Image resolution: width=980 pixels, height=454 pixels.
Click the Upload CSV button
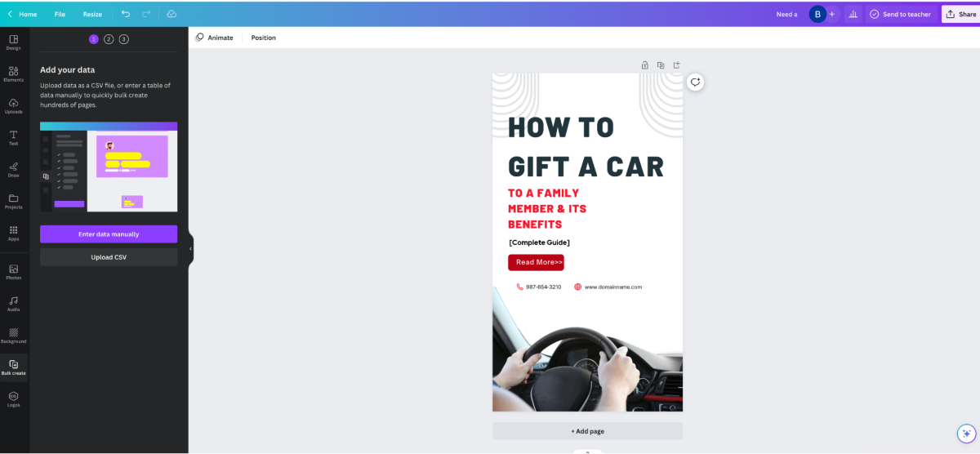pyautogui.click(x=109, y=257)
